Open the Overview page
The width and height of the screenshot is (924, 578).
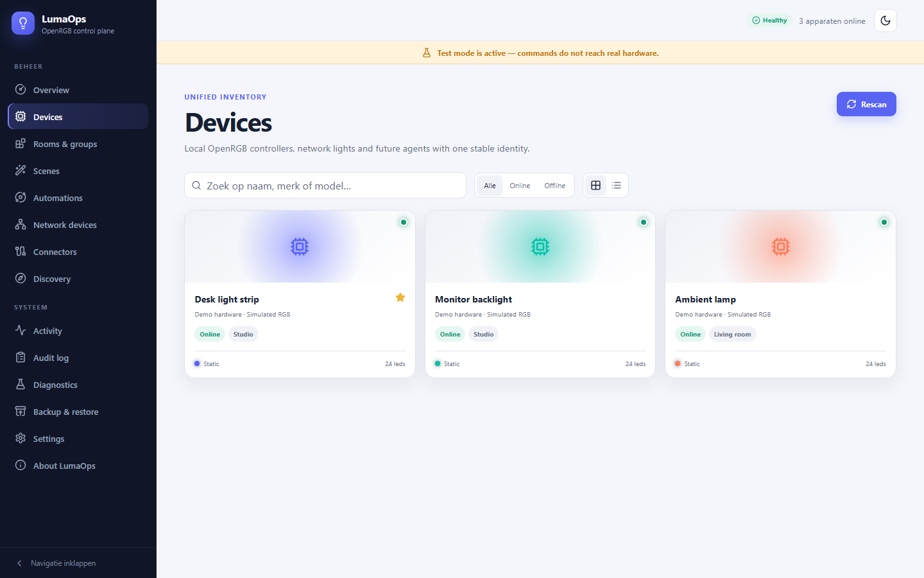(x=78, y=90)
